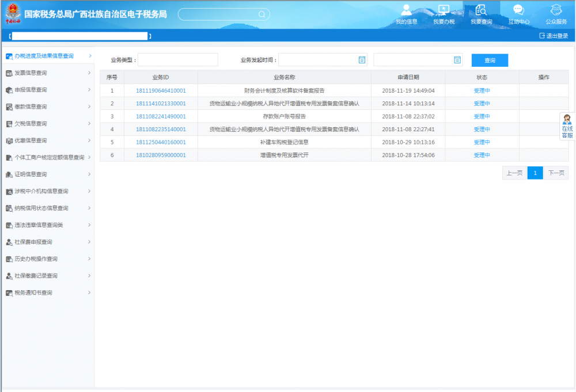Open calendar icon for start date field
The width and height of the screenshot is (576, 392).
(x=362, y=60)
